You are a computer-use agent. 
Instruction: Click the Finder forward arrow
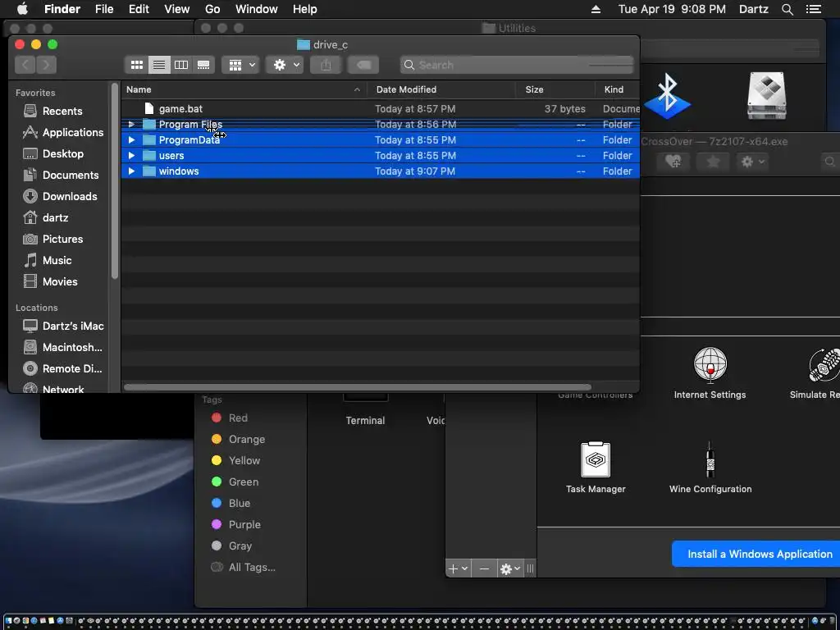point(47,65)
